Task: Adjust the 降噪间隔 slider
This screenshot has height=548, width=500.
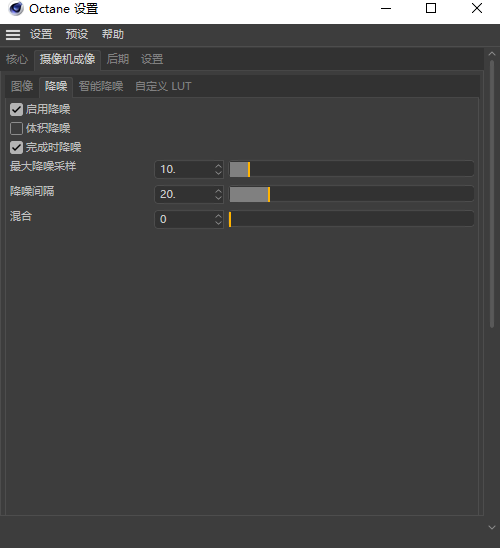Action: (352, 194)
